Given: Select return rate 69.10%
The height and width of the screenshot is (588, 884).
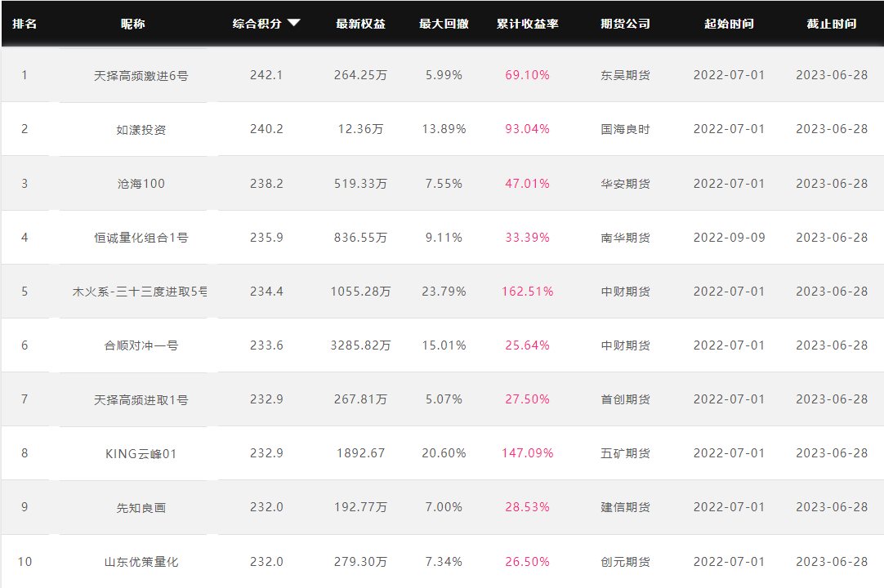Looking at the screenshot, I should pos(527,75).
